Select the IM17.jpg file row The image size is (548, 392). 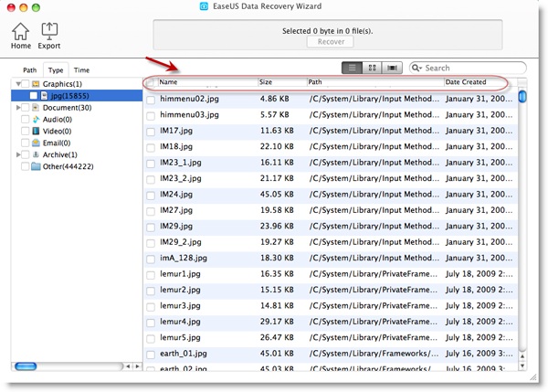(331, 132)
